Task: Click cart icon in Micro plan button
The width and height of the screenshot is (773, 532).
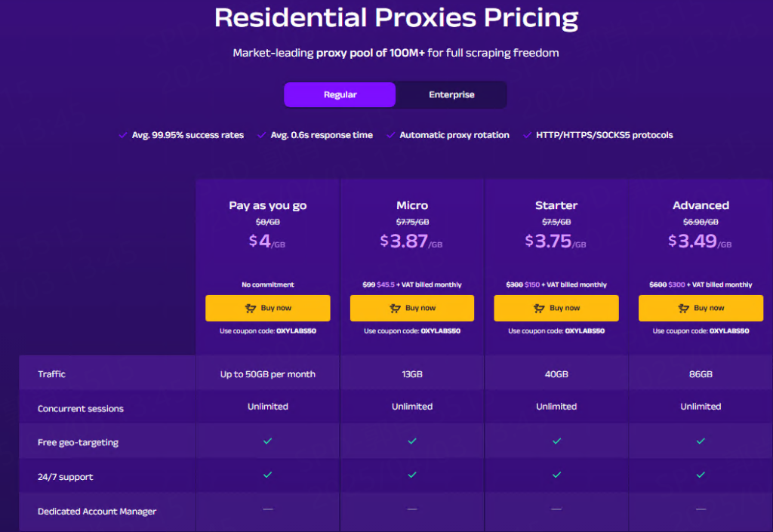Action: point(395,308)
